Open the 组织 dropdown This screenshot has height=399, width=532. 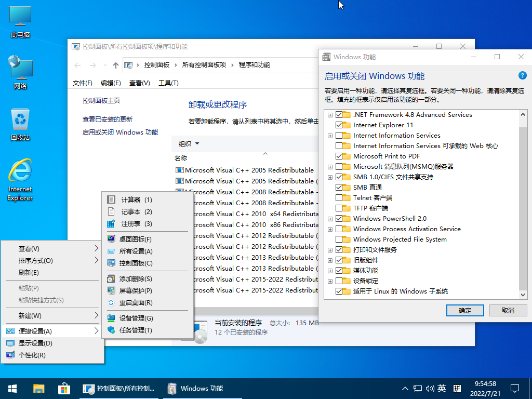[x=189, y=144]
